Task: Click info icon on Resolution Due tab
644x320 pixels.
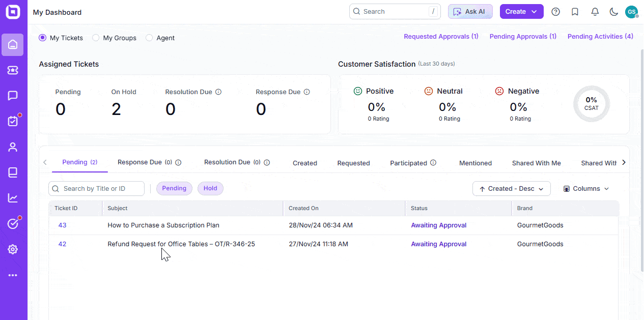Action: coord(267,163)
